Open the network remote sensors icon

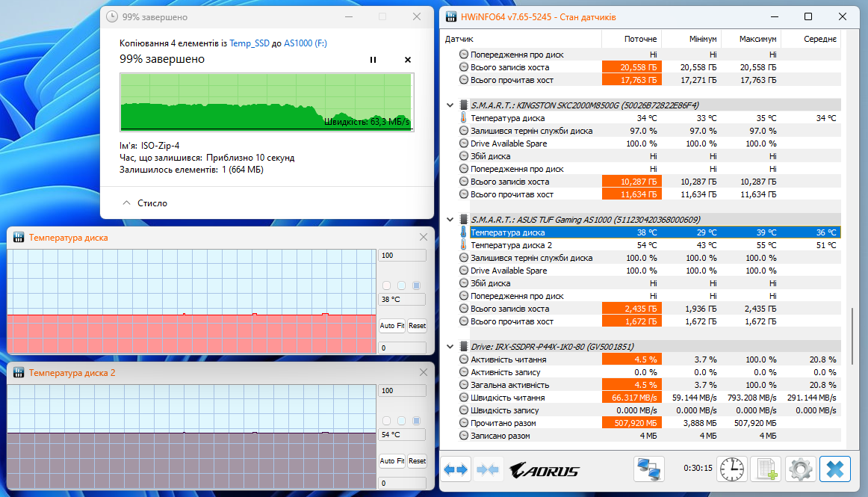tap(649, 469)
